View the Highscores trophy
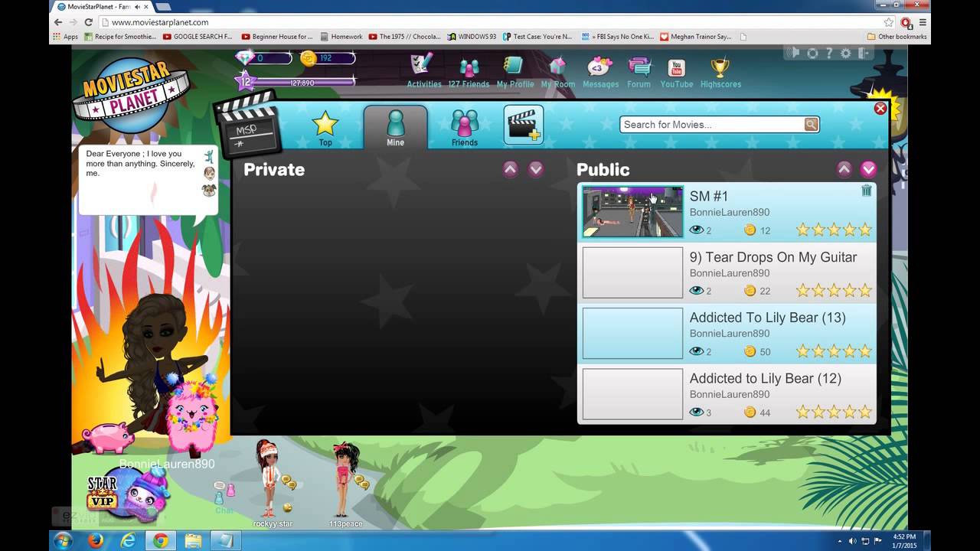Screen dimensions: 980x551 click(x=720, y=67)
